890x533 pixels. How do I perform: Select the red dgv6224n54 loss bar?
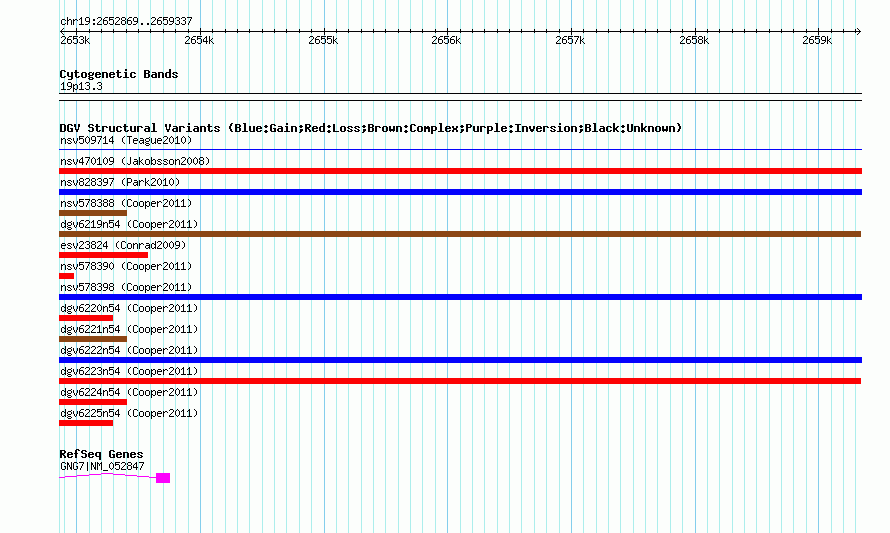click(x=93, y=402)
